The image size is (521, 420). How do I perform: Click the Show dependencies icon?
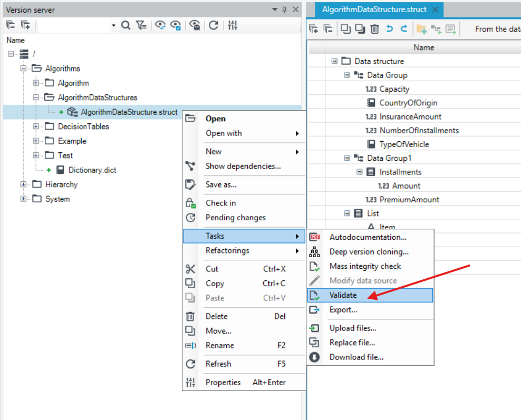[190, 165]
